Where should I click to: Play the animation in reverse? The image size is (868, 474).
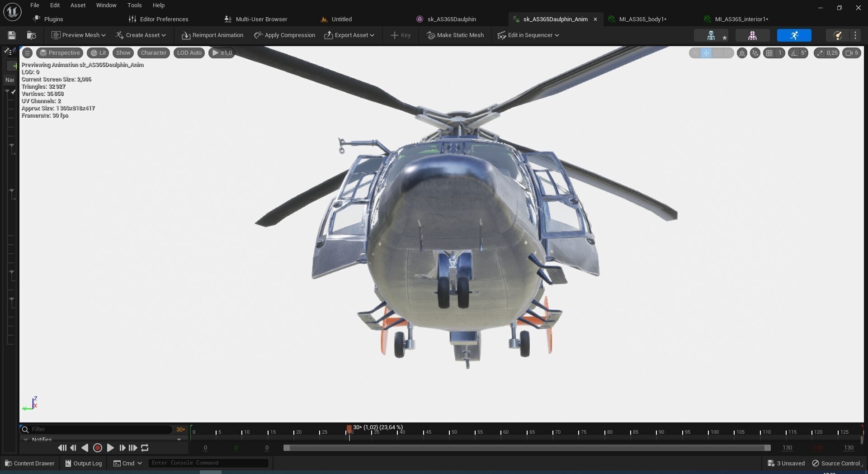(85, 448)
